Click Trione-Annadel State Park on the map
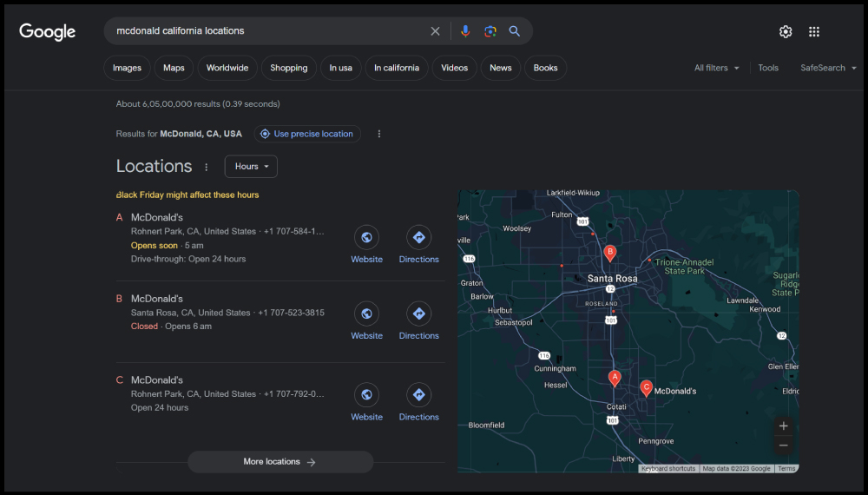868x495 pixels. [684, 267]
